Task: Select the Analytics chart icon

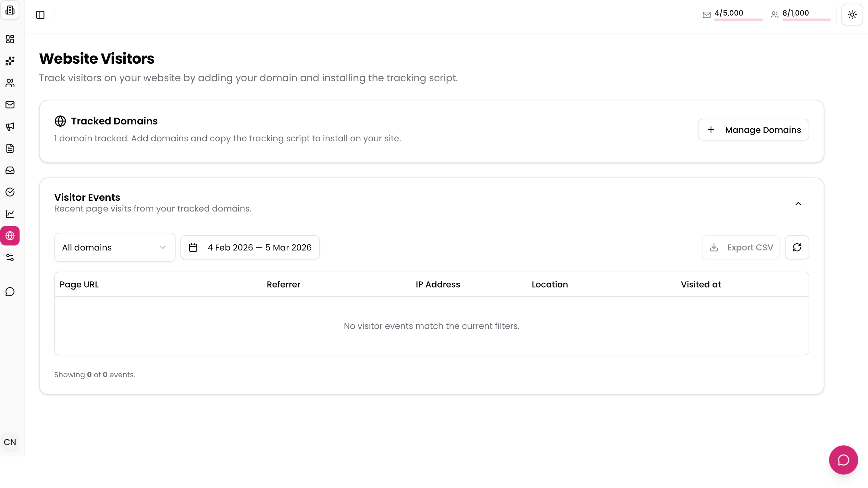Action: click(10, 213)
